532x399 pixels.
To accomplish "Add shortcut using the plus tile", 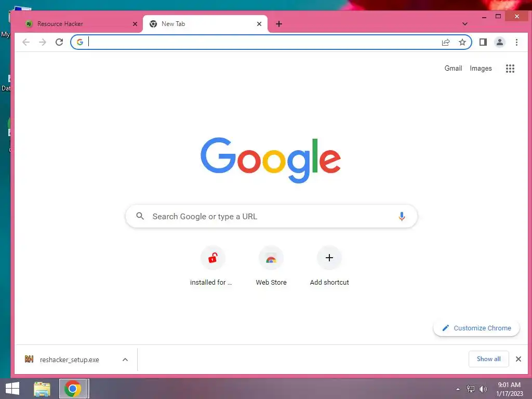I will pyautogui.click(x=329, y=267).
